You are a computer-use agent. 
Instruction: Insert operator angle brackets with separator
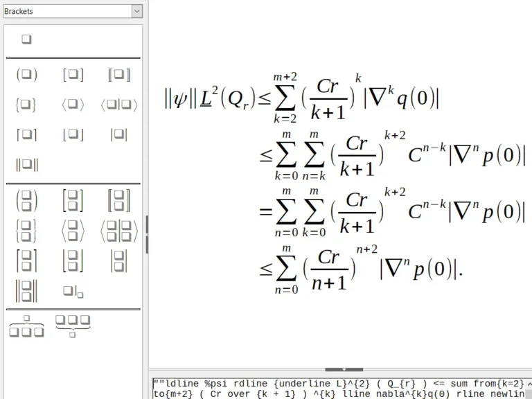coord(119,105)
